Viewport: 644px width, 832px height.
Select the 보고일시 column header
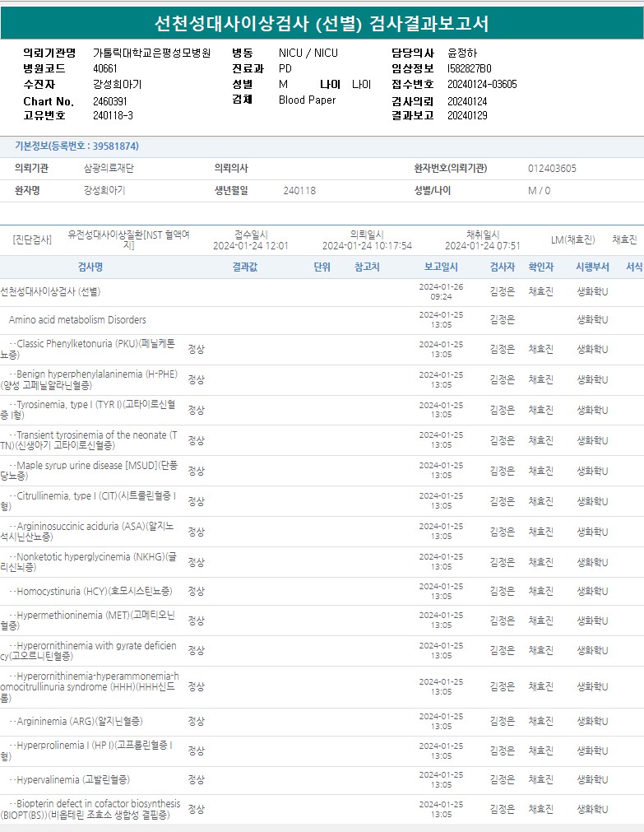tap(441, 267)
